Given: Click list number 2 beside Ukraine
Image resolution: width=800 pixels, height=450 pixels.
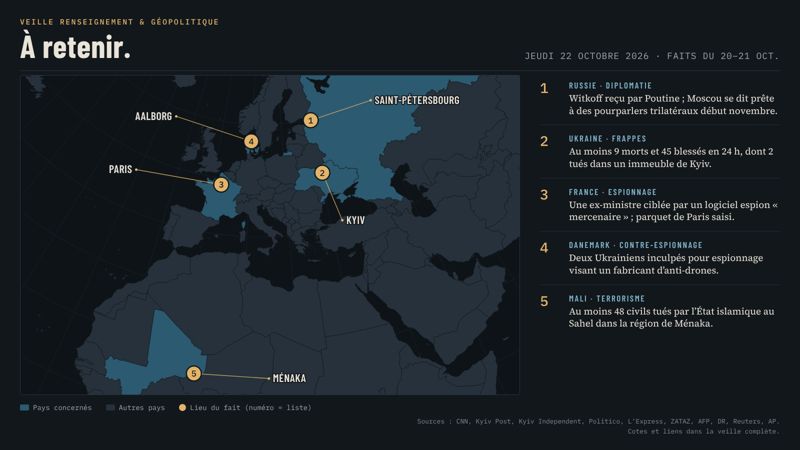Looking at the screenshot, I should [544, 141].
